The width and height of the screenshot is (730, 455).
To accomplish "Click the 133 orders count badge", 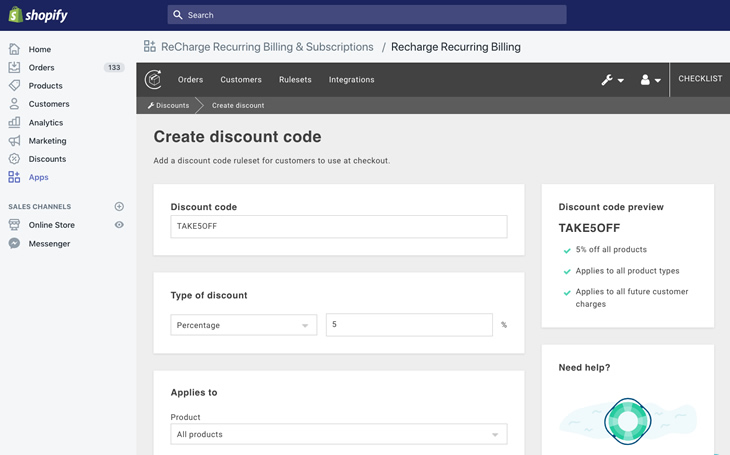I will pos(114,68).
